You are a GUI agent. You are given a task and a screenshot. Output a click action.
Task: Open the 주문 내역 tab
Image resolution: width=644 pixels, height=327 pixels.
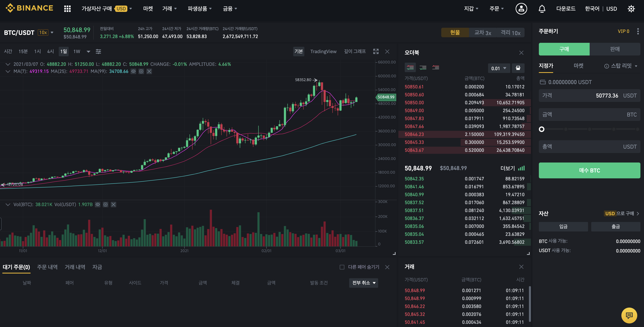pos(47,267)
